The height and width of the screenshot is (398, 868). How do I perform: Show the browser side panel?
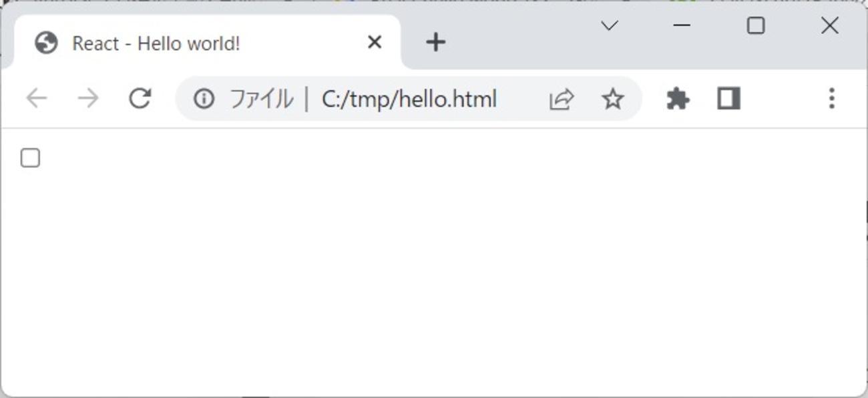728,99
